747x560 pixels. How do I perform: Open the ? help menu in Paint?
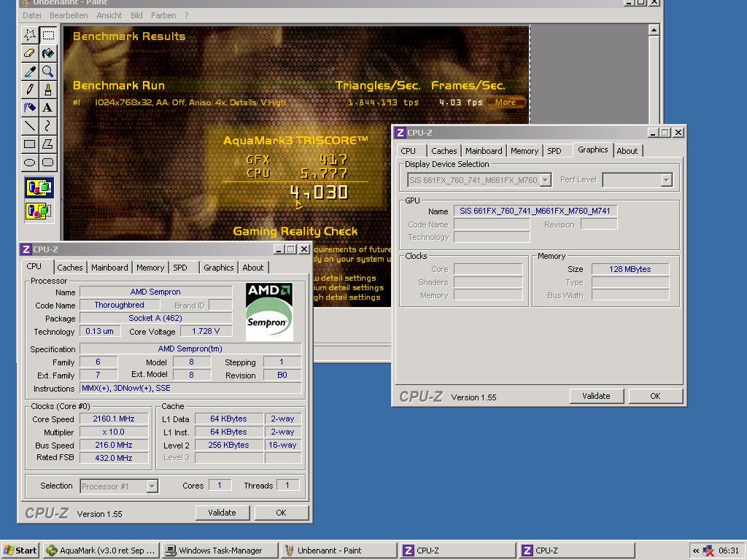tap(186, 15)
